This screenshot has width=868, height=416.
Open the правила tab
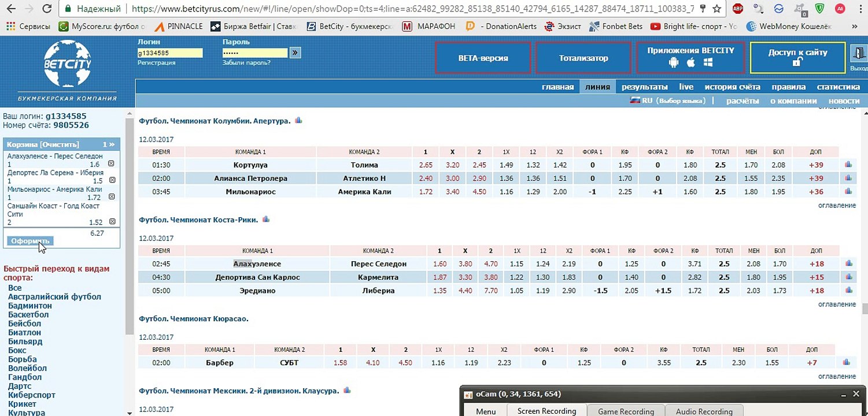point(788,87)
